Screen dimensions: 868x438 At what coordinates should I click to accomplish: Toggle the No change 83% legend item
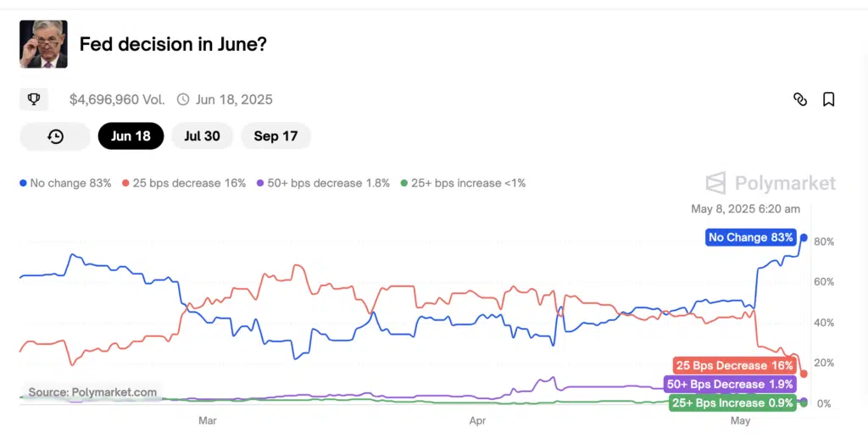point(65,183)
